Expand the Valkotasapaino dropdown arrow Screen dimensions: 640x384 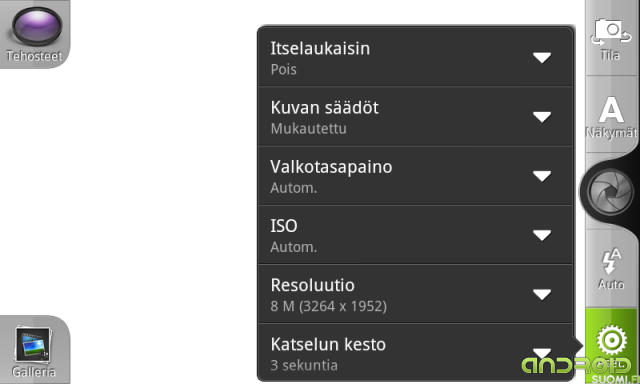(x=542, y=176)
